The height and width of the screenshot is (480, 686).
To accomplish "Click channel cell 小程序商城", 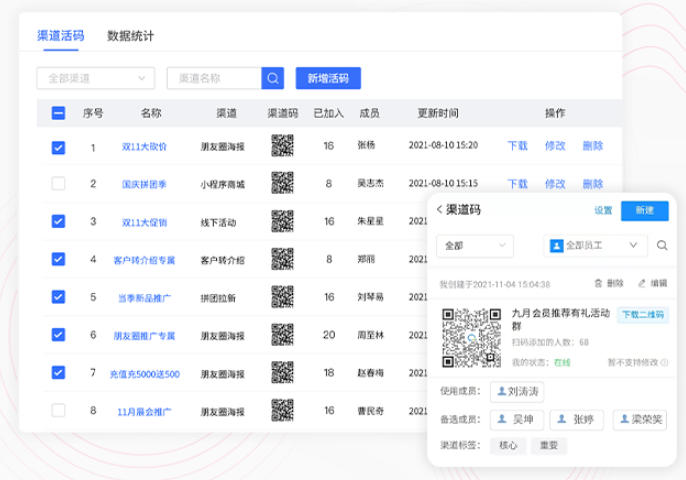I will coord(223,185).
